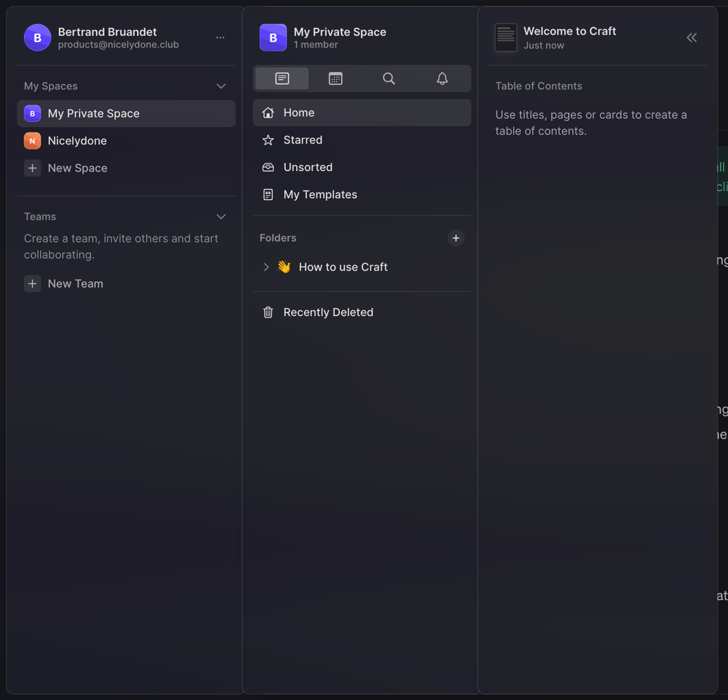This screenshot has height=700, width=728.
Task: Open the documents view icon
Action: [x=281, y=78]
